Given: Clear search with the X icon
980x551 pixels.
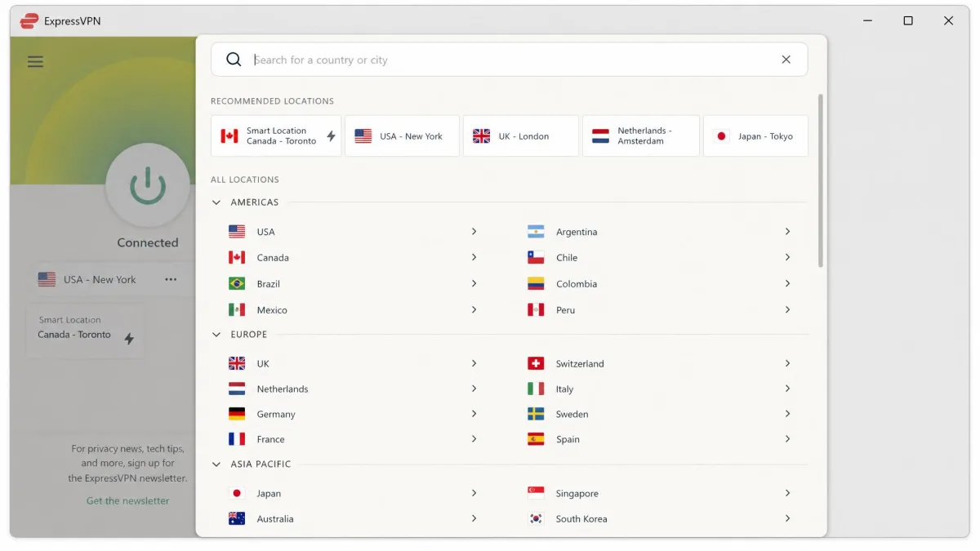Looking at the screenshot, I should coord(786,60).
